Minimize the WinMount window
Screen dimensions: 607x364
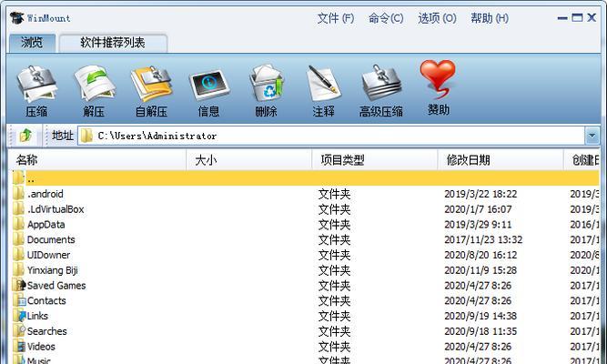[562, 18]
